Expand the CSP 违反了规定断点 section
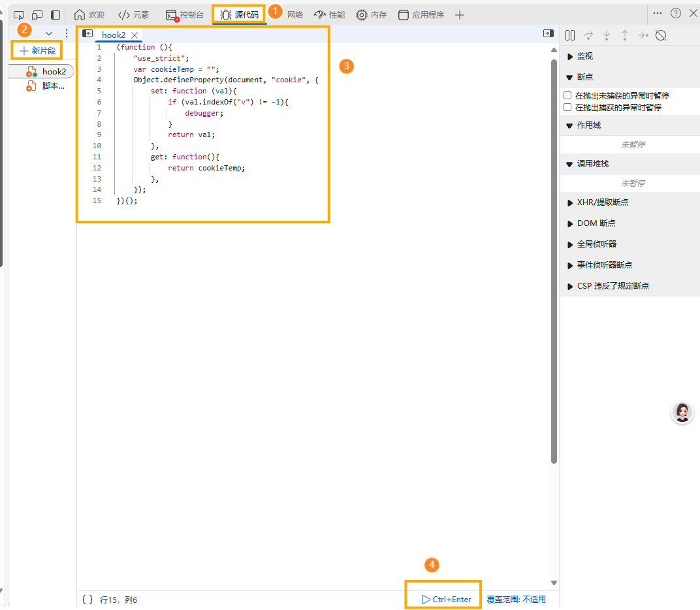This screenshot has width=700, height=610. (629, 286)
